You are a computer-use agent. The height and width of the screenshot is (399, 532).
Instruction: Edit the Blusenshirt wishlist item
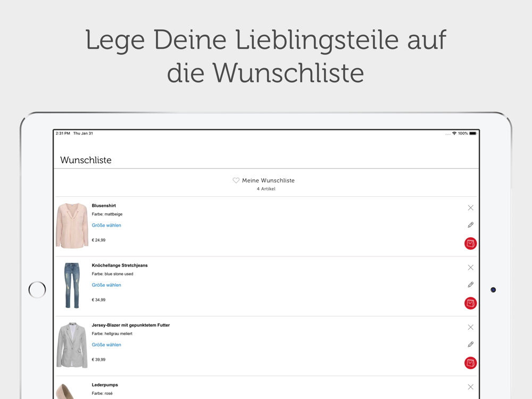click(470, 225)
